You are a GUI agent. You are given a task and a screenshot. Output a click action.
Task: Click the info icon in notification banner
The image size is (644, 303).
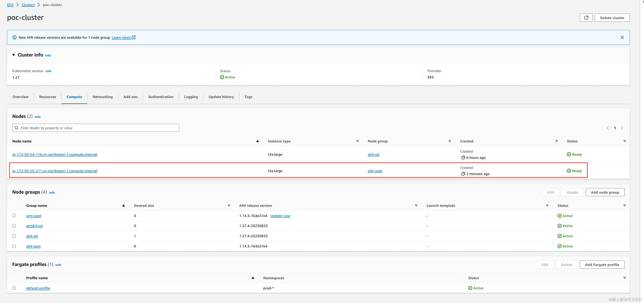pyautogui.click(x=14, y=37)
